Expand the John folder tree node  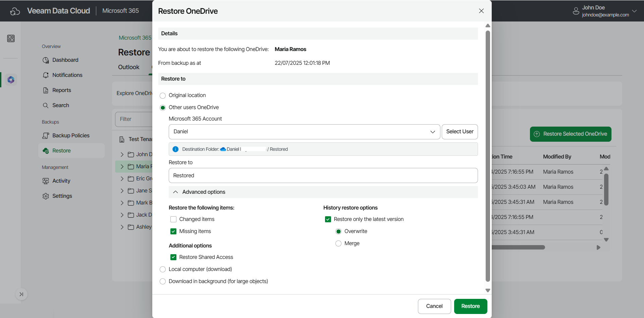122,154
